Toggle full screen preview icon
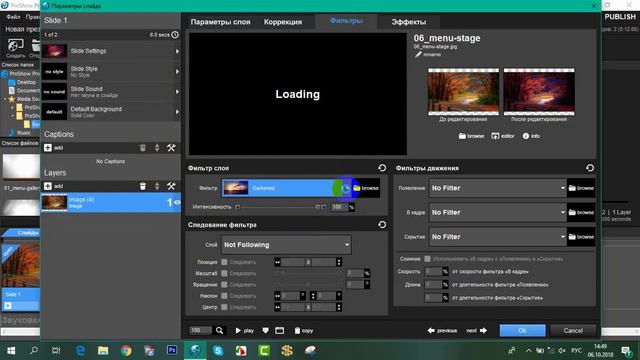 [x=280, y=331]
